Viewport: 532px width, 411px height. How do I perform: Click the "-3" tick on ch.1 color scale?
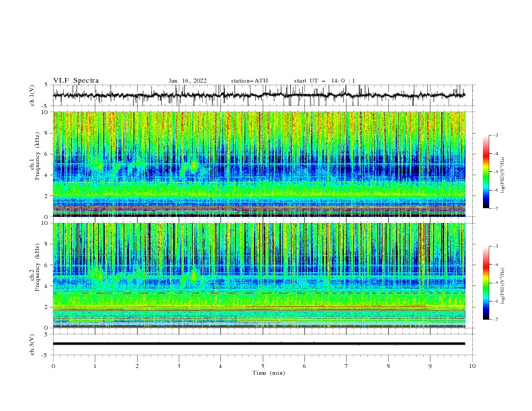click(495, 135)
